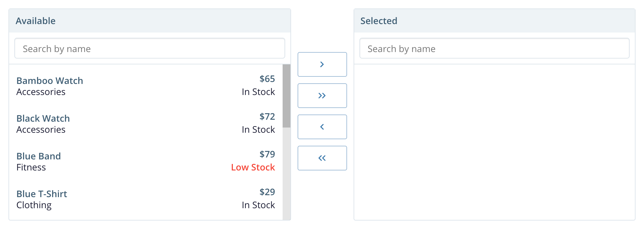Click the move all to target double-arrow button

pyautogui.click(x=322, y=96)
